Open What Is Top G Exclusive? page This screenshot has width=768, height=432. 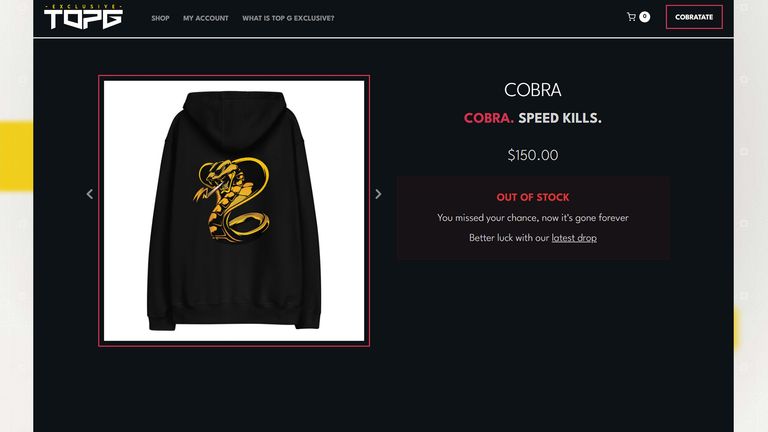[x=288, y=18]
